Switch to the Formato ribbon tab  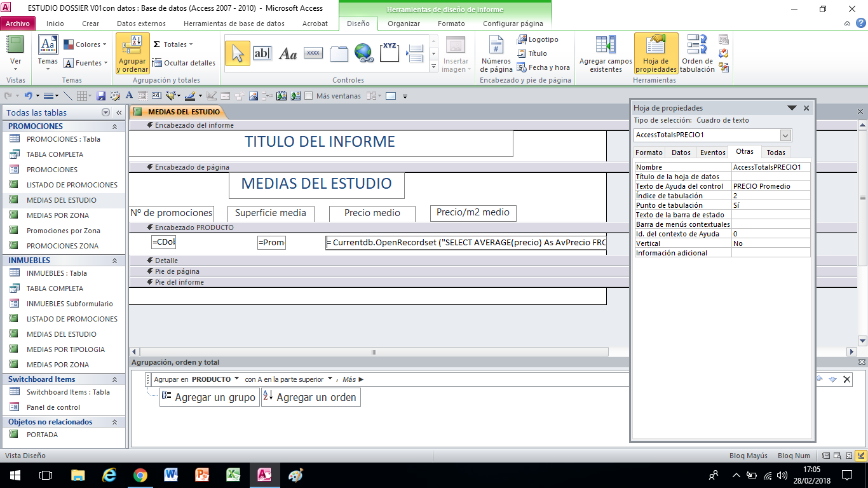(x=451, y=24)
